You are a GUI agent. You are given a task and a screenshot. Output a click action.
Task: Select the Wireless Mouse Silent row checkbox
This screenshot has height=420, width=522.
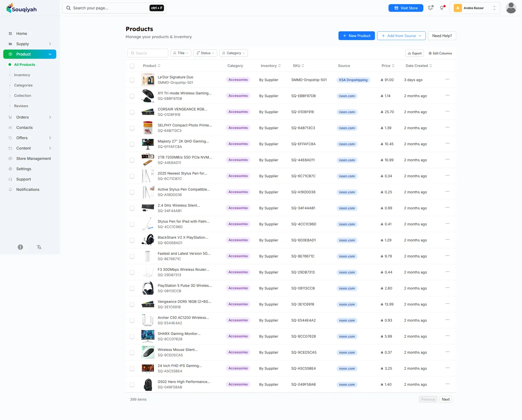pyautogui.click(x=132, y=352)
